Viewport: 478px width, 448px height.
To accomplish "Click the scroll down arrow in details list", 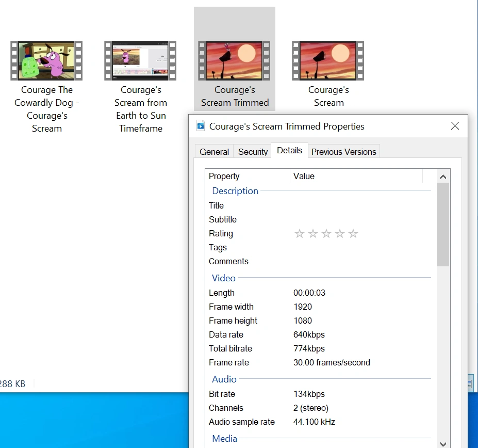I will [443, 444].
